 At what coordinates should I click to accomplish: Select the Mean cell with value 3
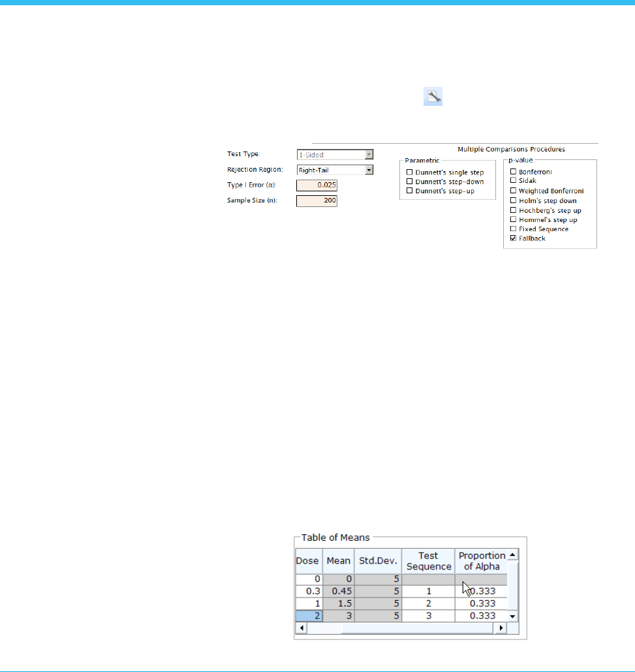(338, 616)
